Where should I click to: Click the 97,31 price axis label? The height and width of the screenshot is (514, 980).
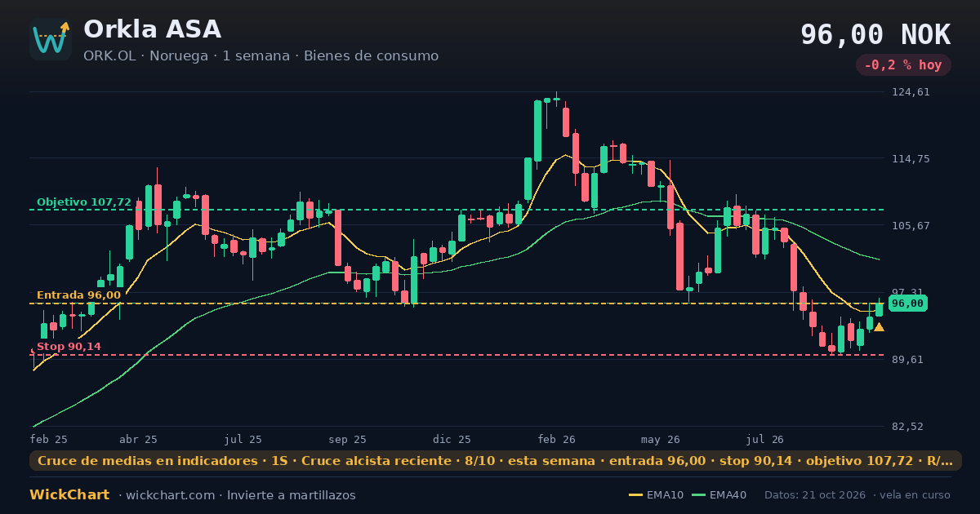coord(911,292)
